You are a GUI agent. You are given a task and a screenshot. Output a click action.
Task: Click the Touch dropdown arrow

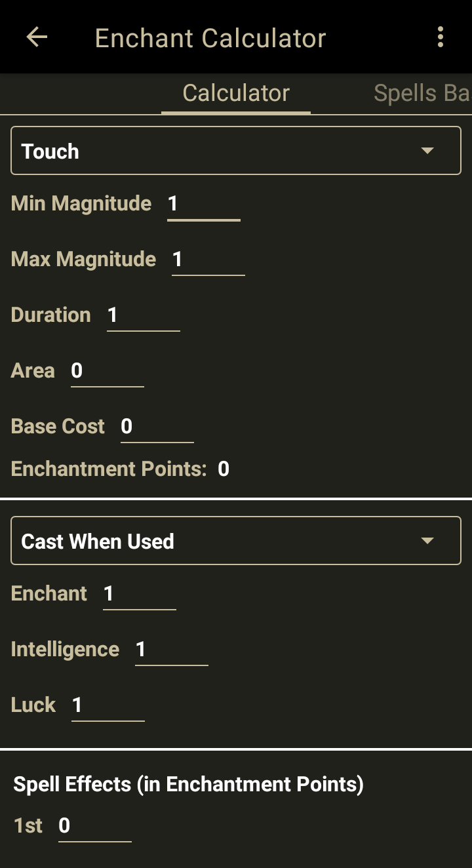pyautogui.click(x=427, y=151)
